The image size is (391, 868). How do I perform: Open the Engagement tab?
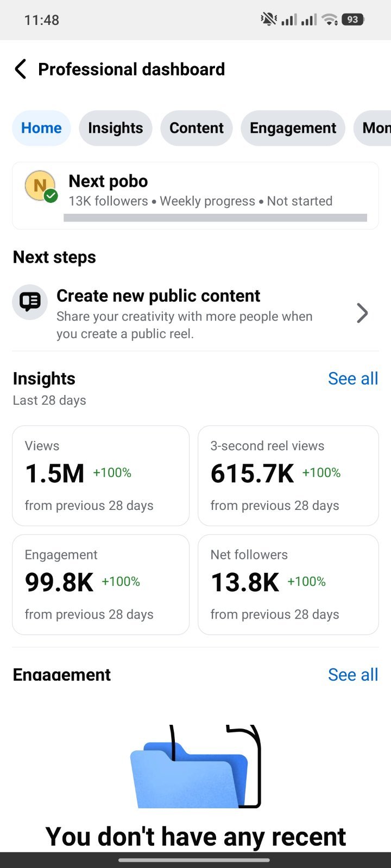click(x=293, y=128)
